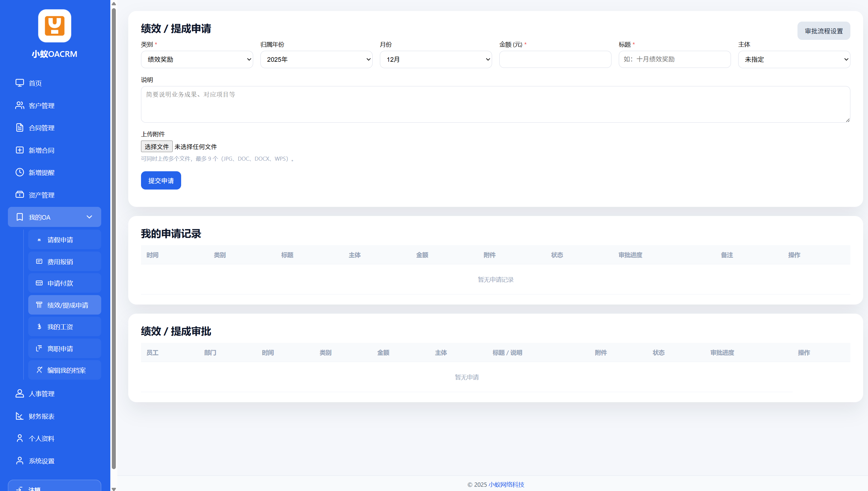Open the 月份 dropdown showing 12月
Image resolution: width=868 pixels, height=491 pixels.
435,59
